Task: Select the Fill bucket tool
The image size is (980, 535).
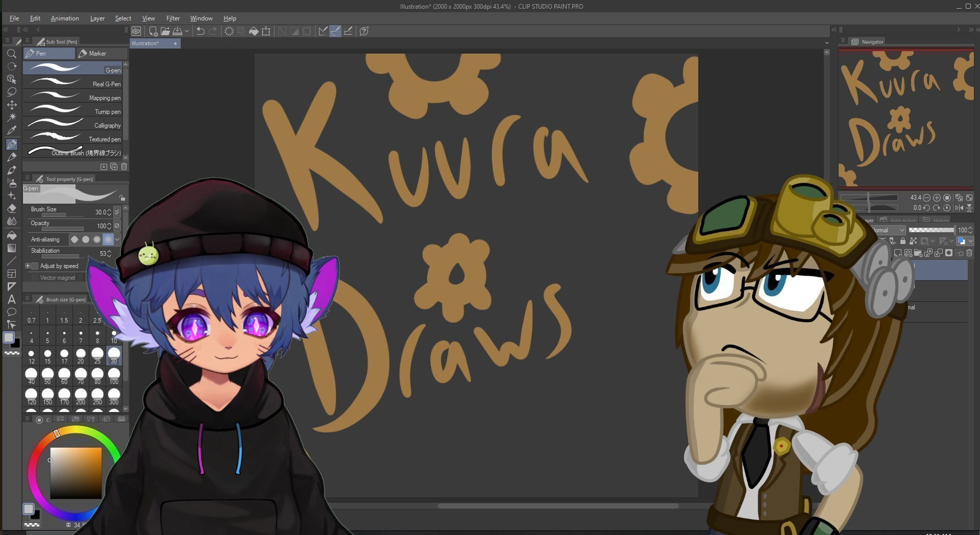Action: click(x=12, y=235)
